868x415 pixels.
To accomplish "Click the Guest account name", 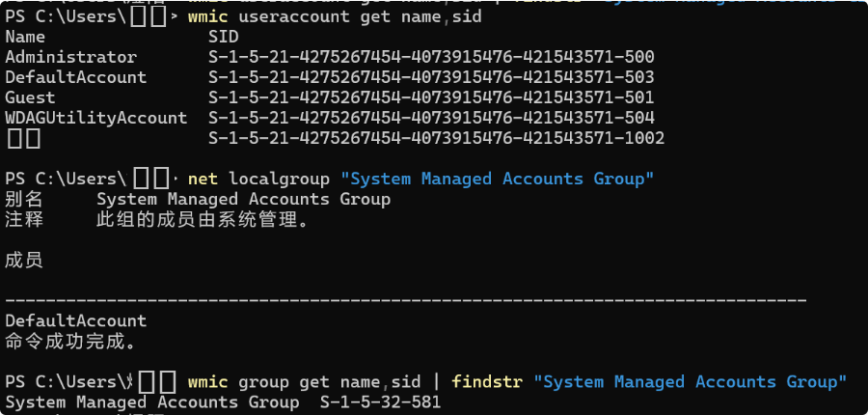I will pos(31,97).
